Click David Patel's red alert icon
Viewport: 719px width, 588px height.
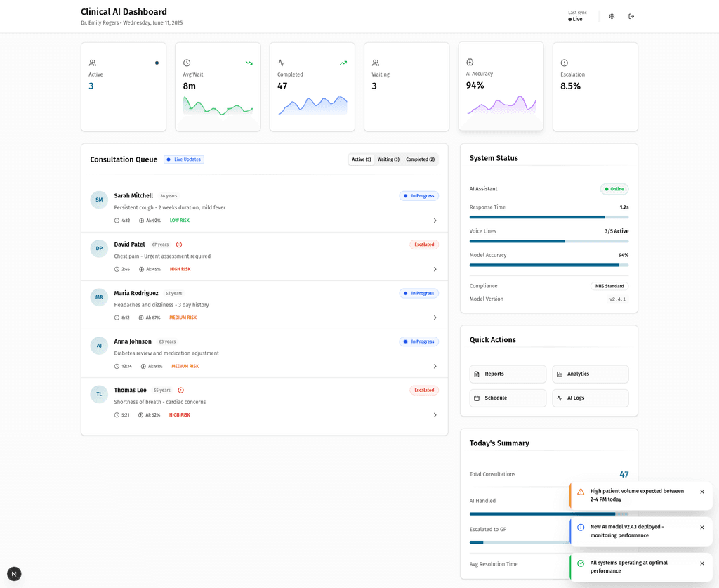click(179, 244)
